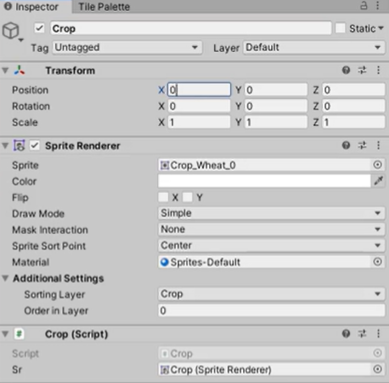Open Sr field object picker circle
The height and width of the screenshot is (383, 389).
pos(377,369)
